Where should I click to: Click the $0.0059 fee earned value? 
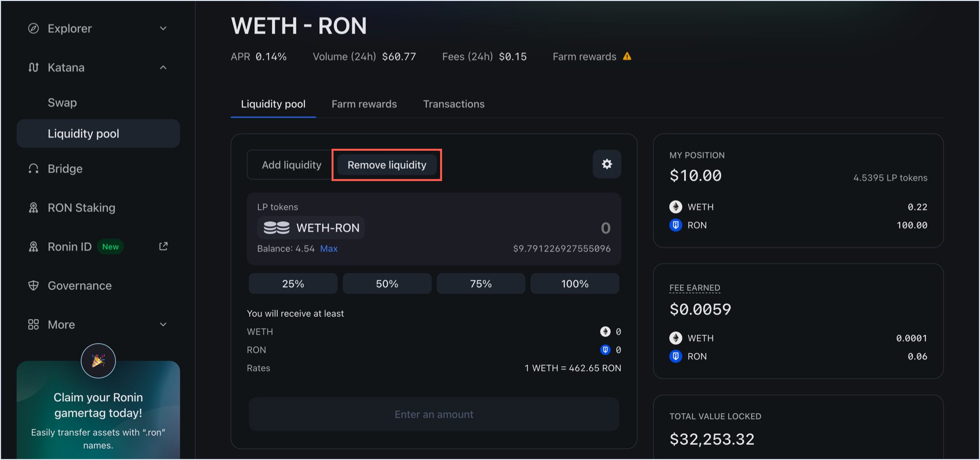click(700, 309)
